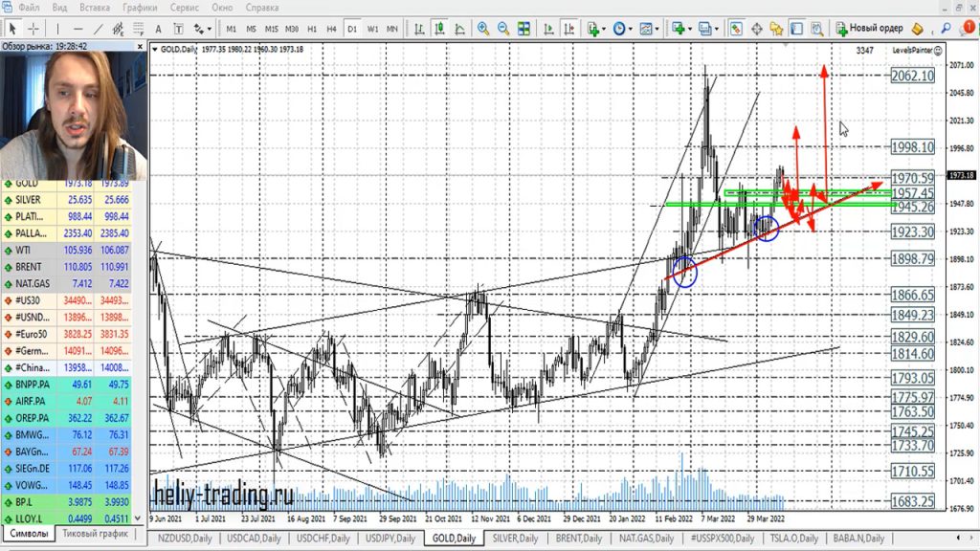The image size is (980, 551).
Task: Toggle the candlestick chart mode
Action: coord(436,29)
